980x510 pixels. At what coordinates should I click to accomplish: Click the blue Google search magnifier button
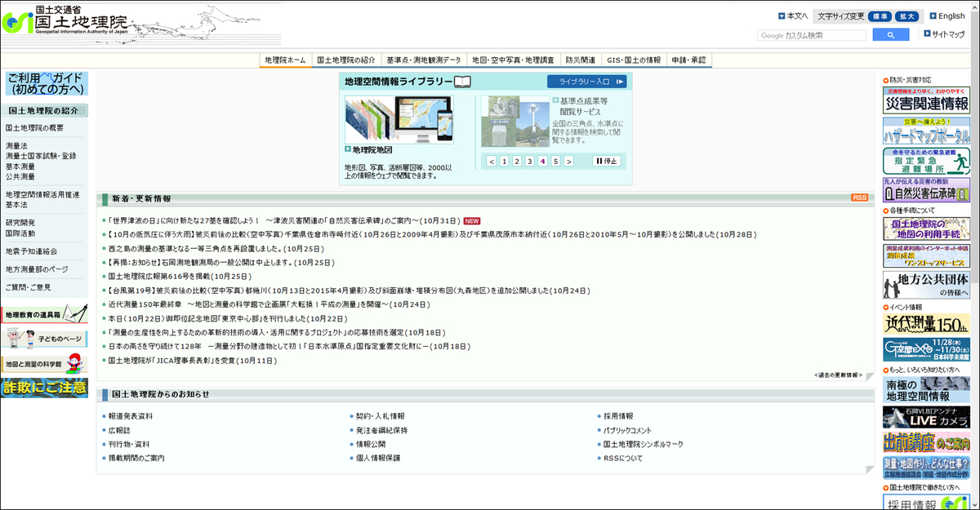[x=890, y=34]
